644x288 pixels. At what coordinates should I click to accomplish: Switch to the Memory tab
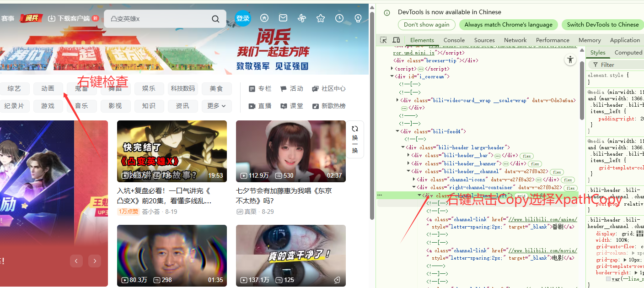[590, 40]
